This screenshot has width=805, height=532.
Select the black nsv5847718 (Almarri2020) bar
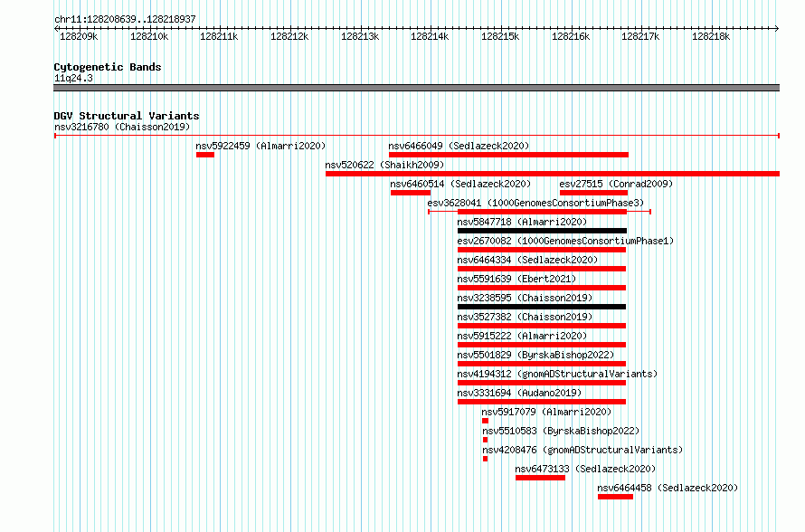click(542, 231)
